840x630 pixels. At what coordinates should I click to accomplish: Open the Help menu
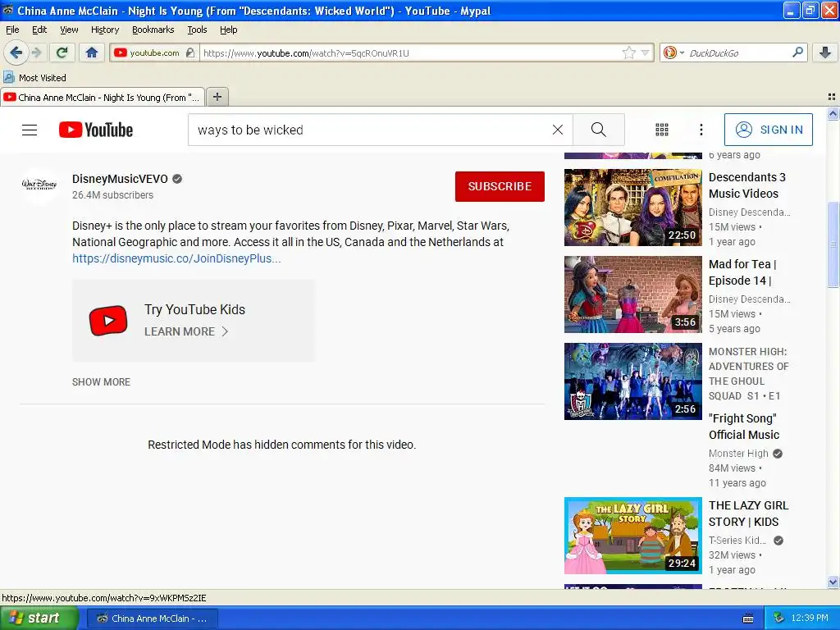228,30
